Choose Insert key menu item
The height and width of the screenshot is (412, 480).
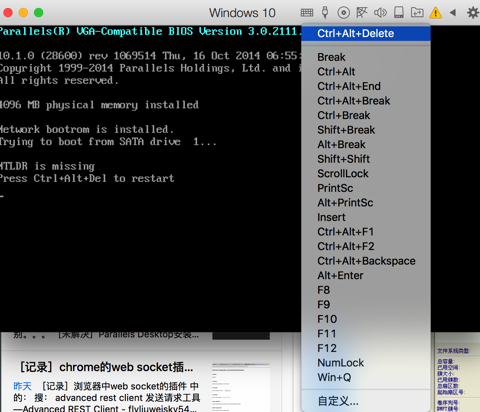(366, 217)
